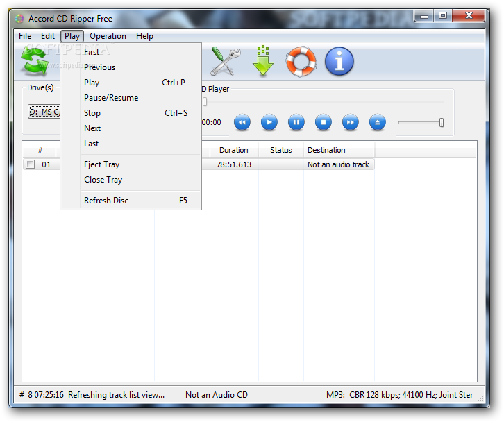The image size is (504, 422).
Task: Select Close Tray menu item
Action: (x=131, y=180)
